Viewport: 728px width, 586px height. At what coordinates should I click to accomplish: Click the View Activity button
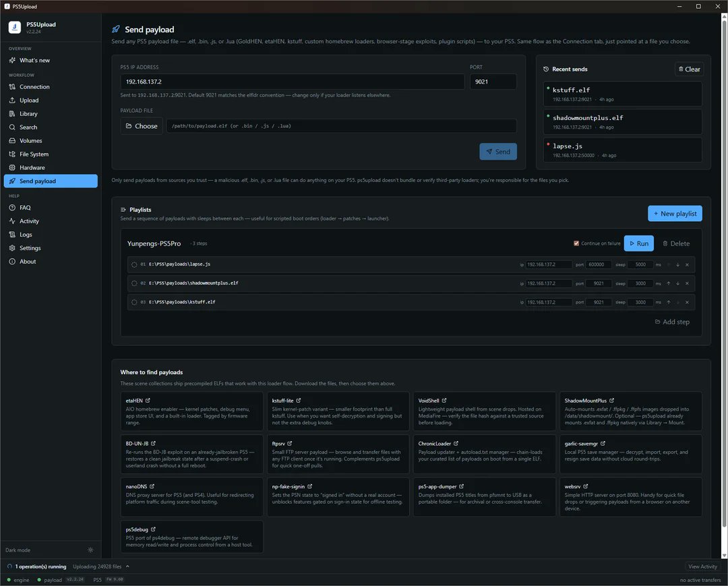tap(702, 566)
